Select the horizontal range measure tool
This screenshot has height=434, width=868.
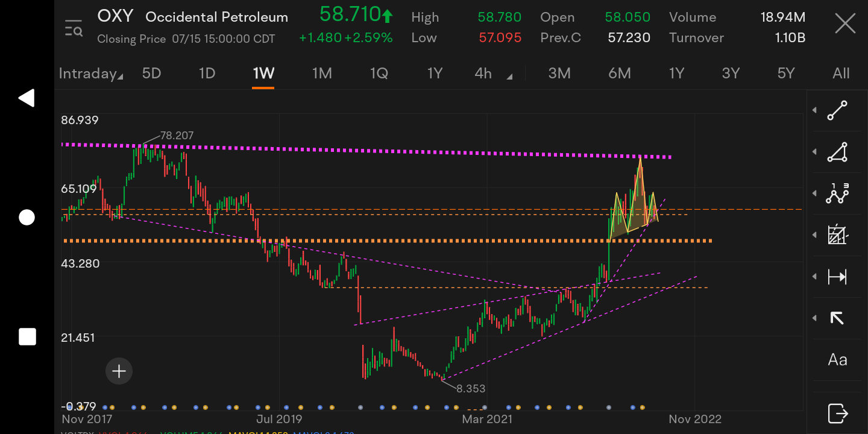837,277
